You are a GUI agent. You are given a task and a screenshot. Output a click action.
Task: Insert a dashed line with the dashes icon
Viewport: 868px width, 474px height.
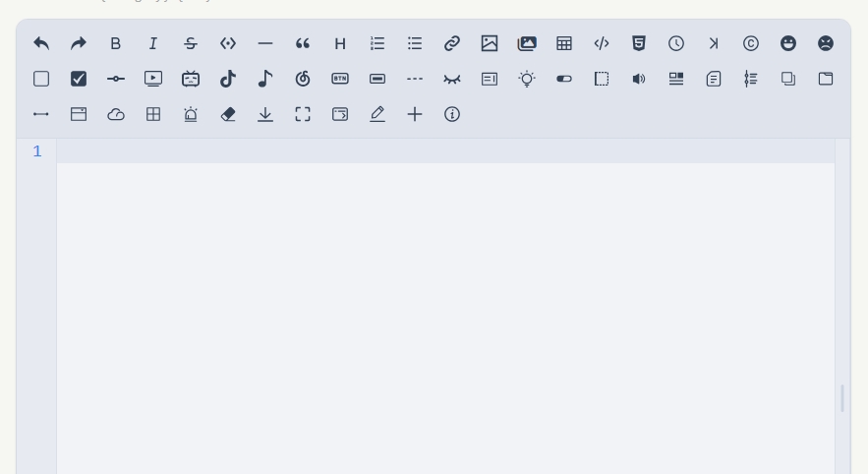coord(415,79)
